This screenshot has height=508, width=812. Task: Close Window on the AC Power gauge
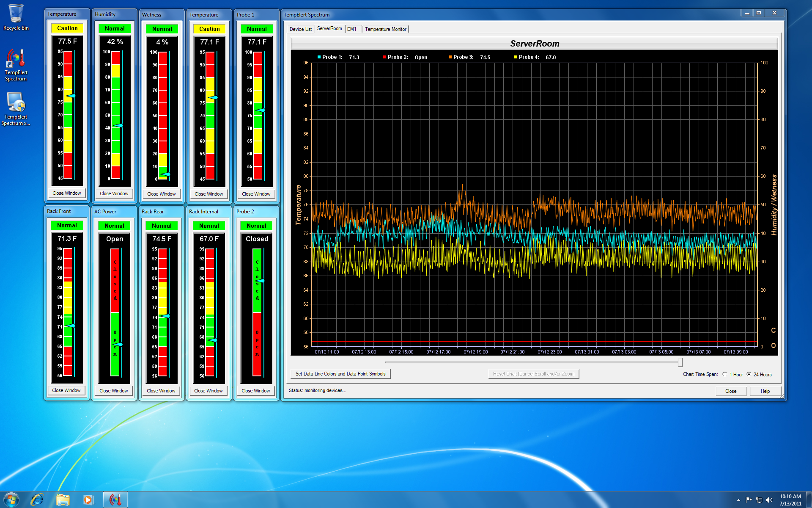[x=114, y=391]
